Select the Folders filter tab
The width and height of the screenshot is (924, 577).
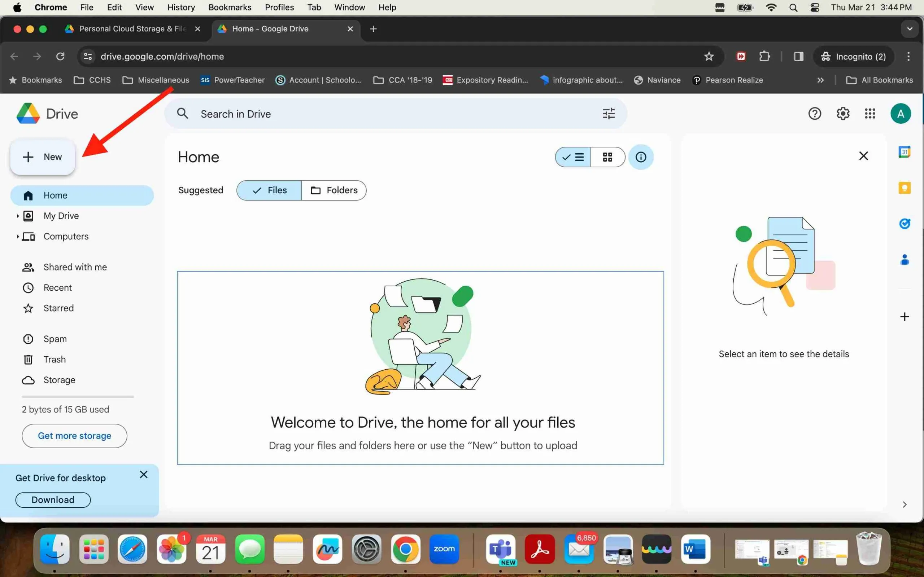(x=334, y=190)
